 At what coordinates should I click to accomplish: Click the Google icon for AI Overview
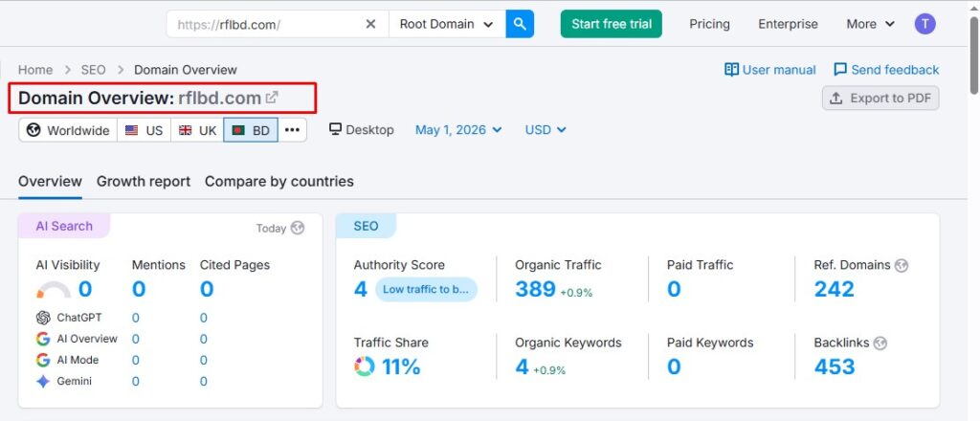coord(43,339)
